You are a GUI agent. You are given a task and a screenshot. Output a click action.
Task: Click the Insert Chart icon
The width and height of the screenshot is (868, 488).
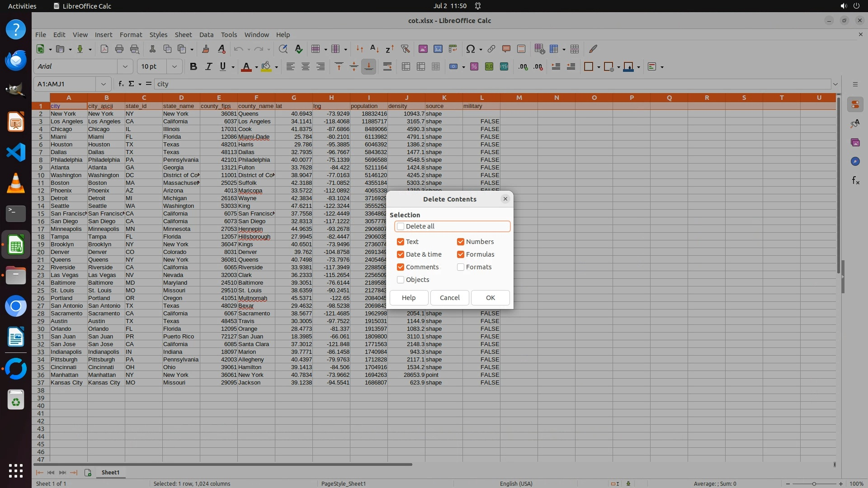(438, 49)
